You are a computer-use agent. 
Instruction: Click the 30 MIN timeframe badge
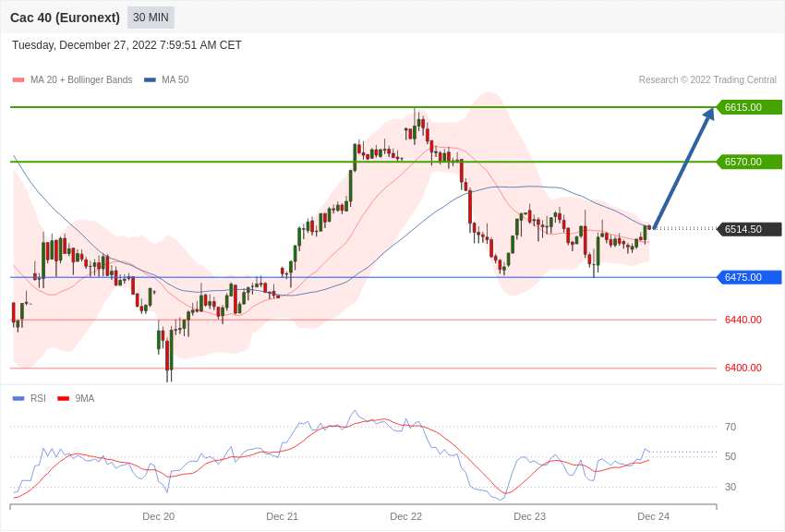151,18
